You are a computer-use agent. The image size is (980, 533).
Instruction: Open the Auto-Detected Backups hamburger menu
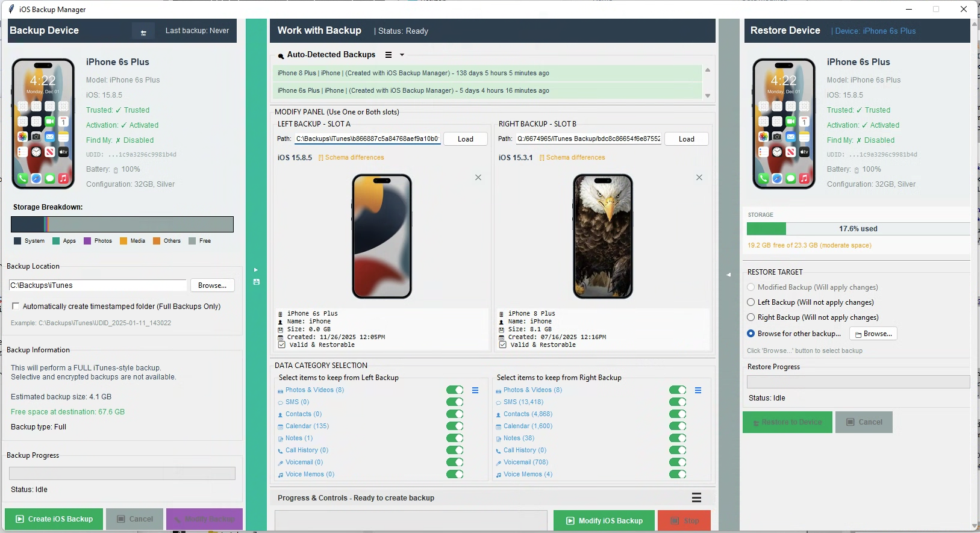pos(389,55)
